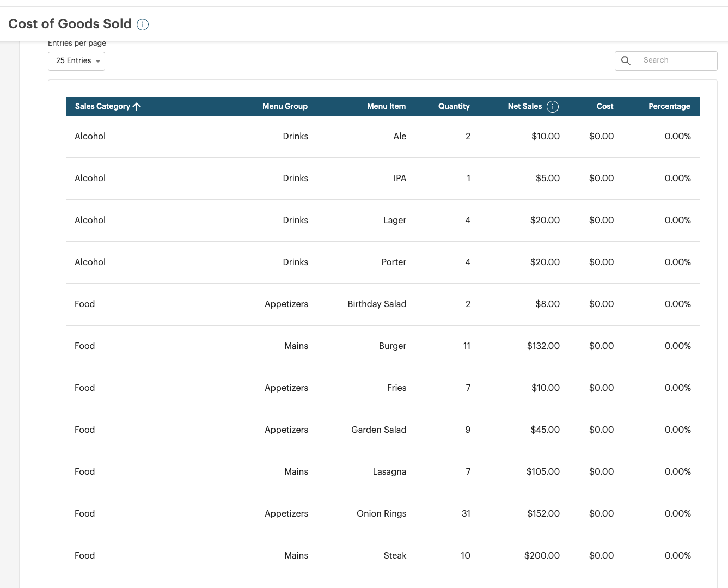Select the Ale row under Alcohol

tap(381, 136)
